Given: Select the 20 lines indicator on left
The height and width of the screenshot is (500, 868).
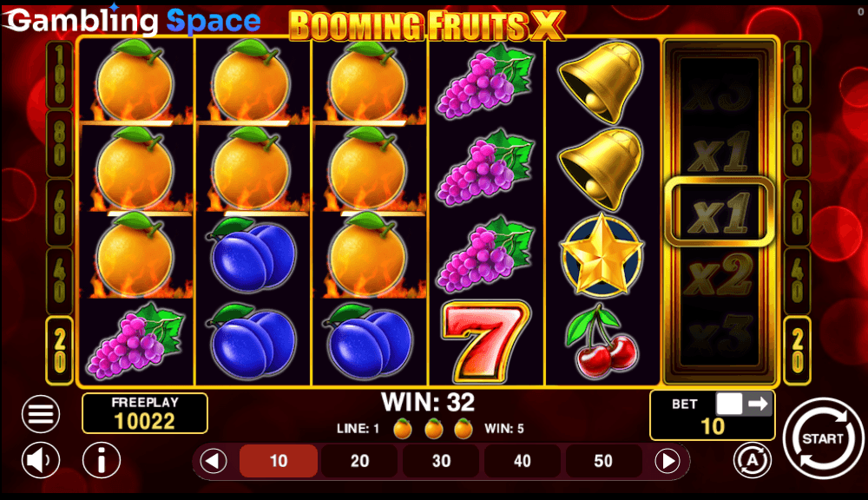Looking at the screenshot, I should (x=60, y=351).
